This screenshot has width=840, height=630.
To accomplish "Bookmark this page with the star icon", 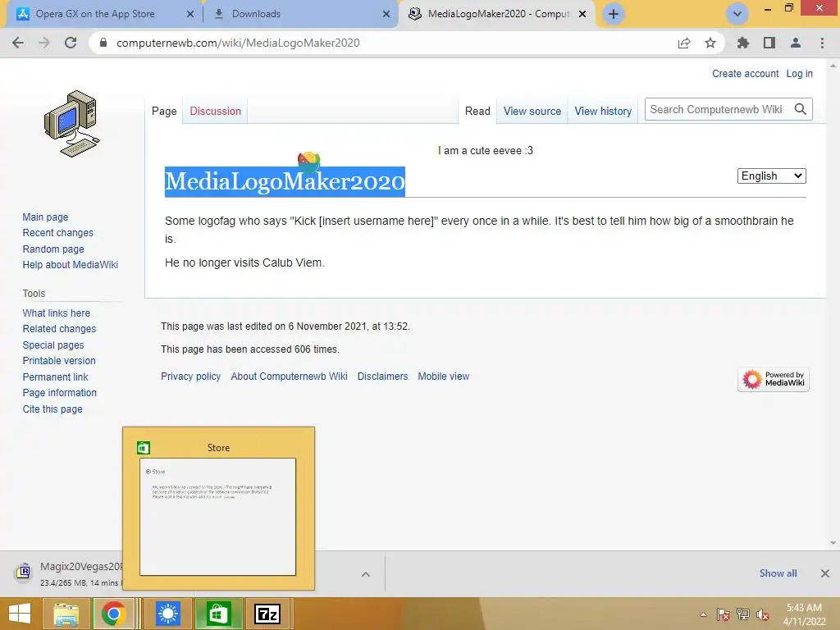I will coord(710,43).
